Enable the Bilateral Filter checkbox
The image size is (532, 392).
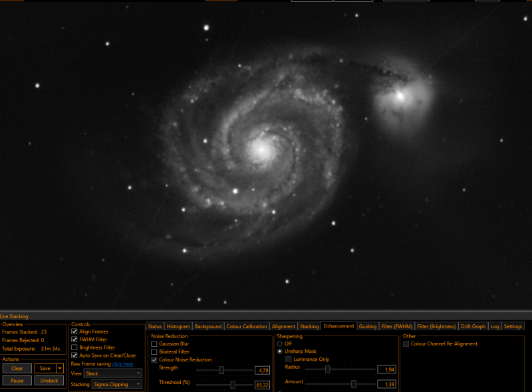(x=154, y=351)
